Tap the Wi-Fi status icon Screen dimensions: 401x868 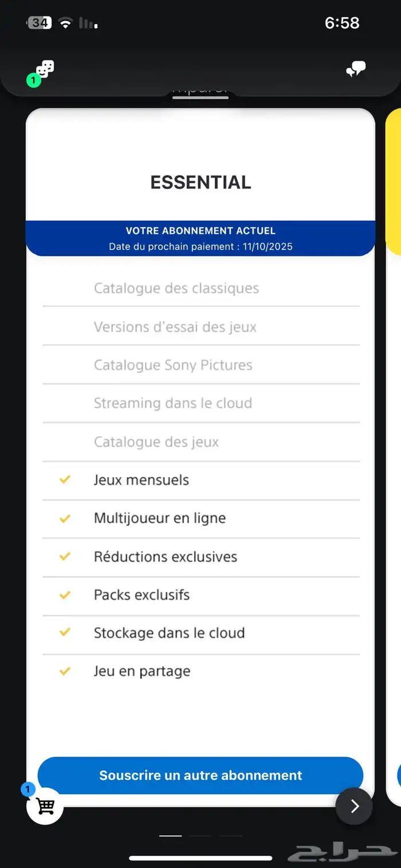point(66,23)
